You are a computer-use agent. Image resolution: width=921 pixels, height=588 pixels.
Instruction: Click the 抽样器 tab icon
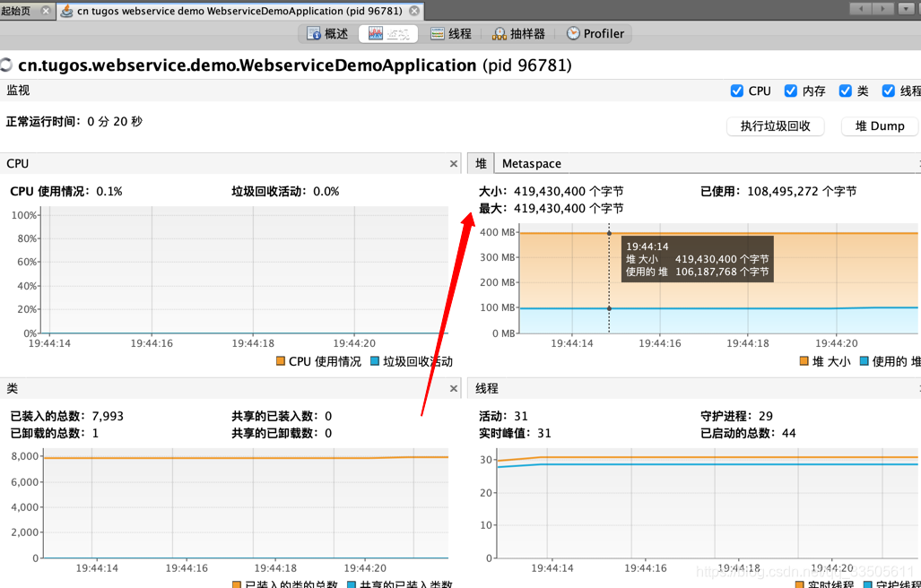(x=500, y=33)
